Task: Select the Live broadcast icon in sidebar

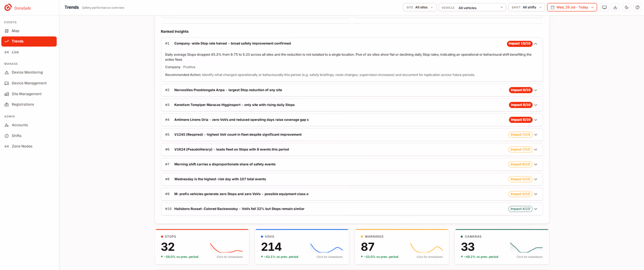Action: [x=7, y=52]
